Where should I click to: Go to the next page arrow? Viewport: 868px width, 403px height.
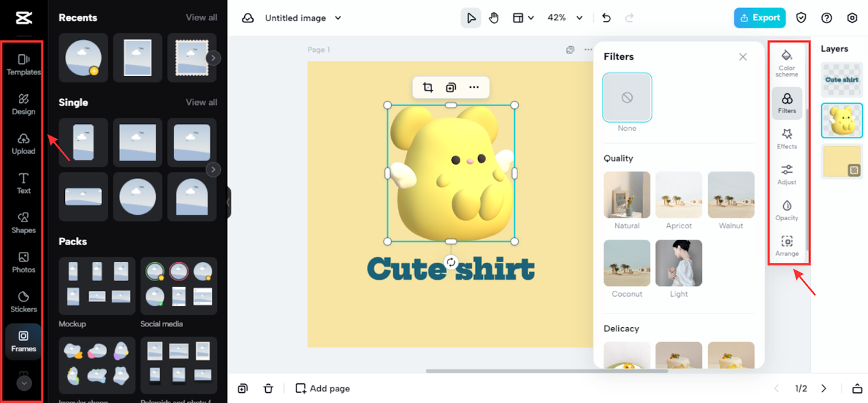824,388
